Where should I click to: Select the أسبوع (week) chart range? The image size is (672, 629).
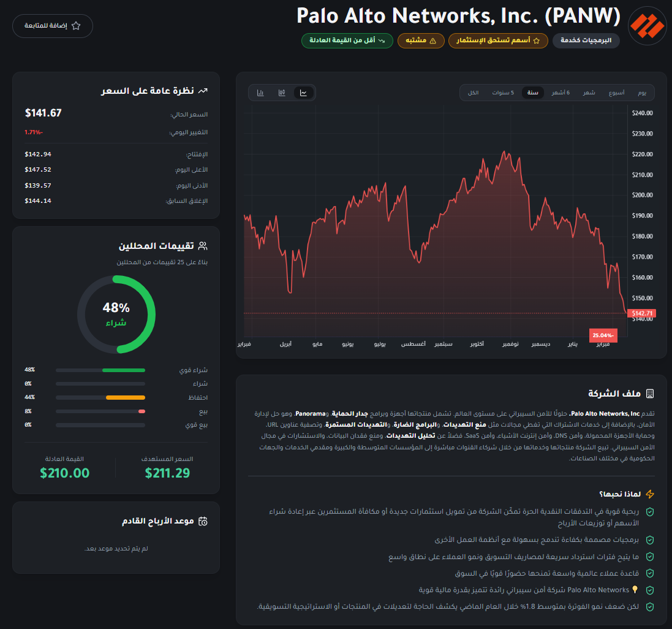[616, 93]
